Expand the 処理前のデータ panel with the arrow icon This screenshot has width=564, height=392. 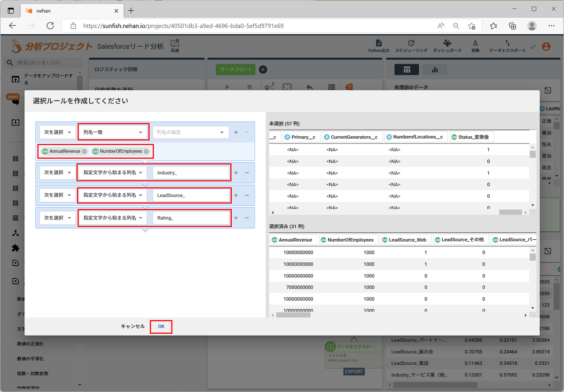(548, 90)
